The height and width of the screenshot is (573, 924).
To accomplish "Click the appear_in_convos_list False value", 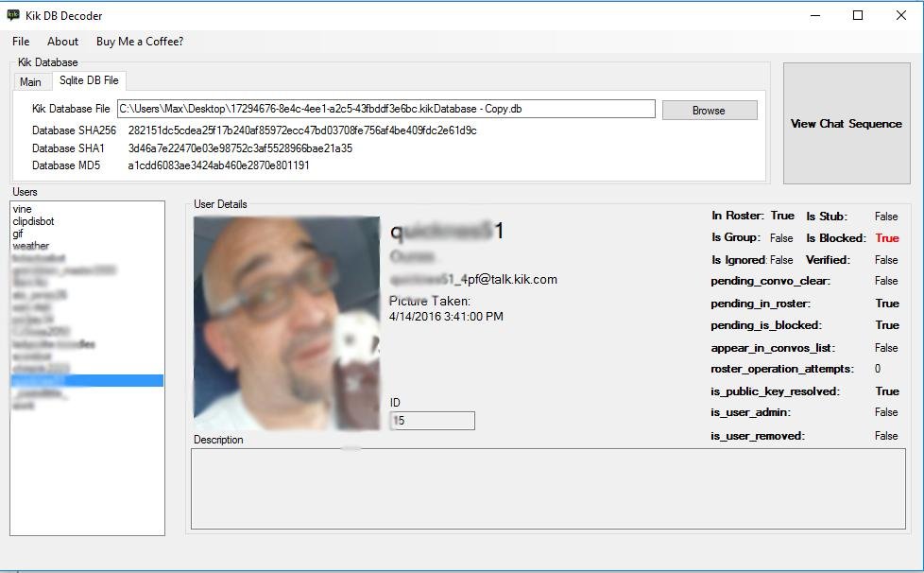I will (886, 348).
